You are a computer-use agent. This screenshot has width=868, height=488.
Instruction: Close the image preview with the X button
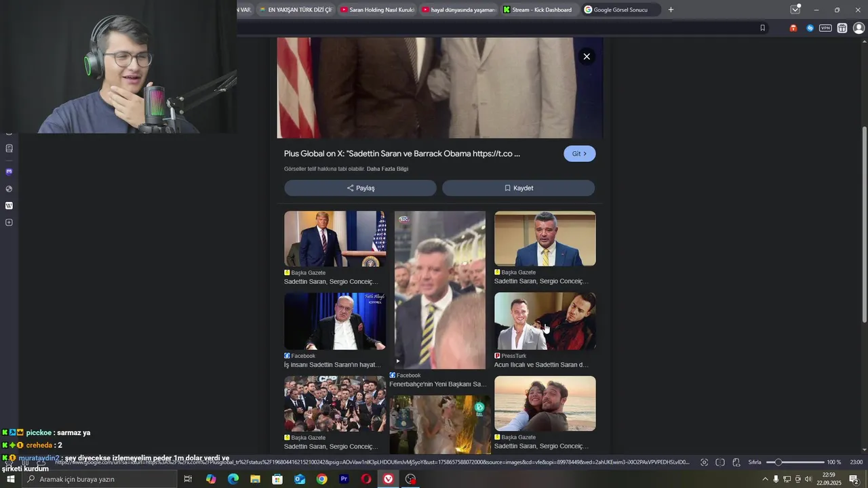587,56
